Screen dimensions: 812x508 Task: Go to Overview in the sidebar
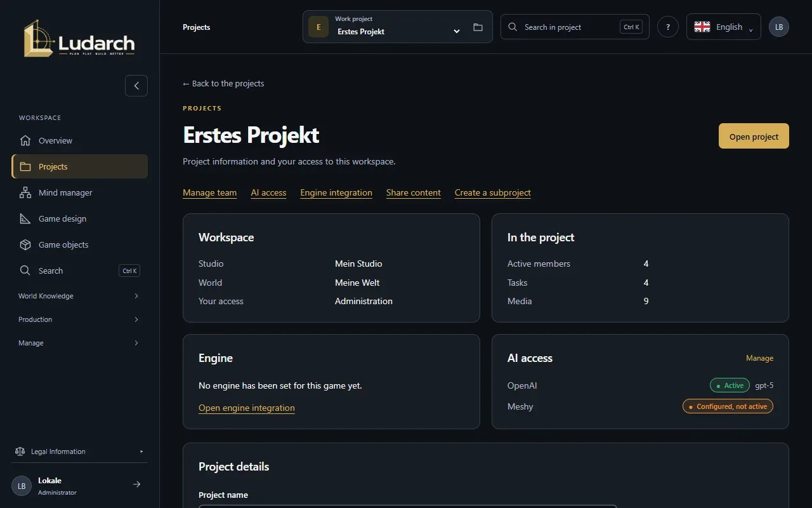[x=80, y=140]
